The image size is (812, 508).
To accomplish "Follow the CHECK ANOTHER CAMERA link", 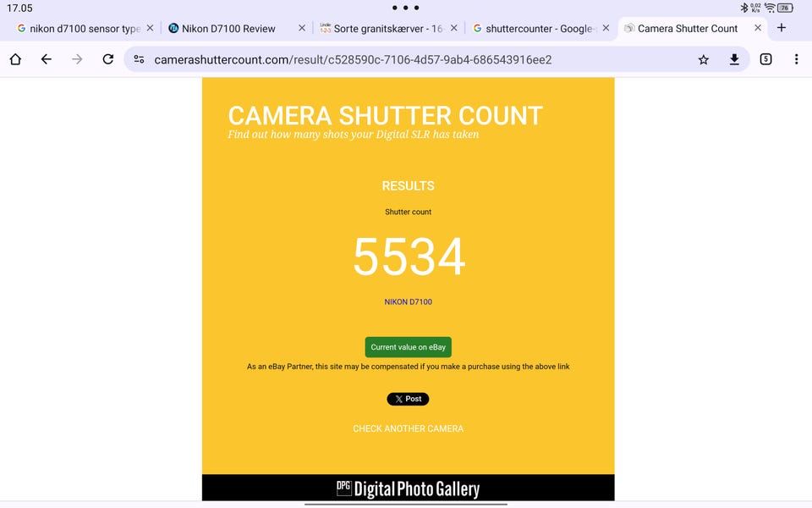I will click(408, 428).
